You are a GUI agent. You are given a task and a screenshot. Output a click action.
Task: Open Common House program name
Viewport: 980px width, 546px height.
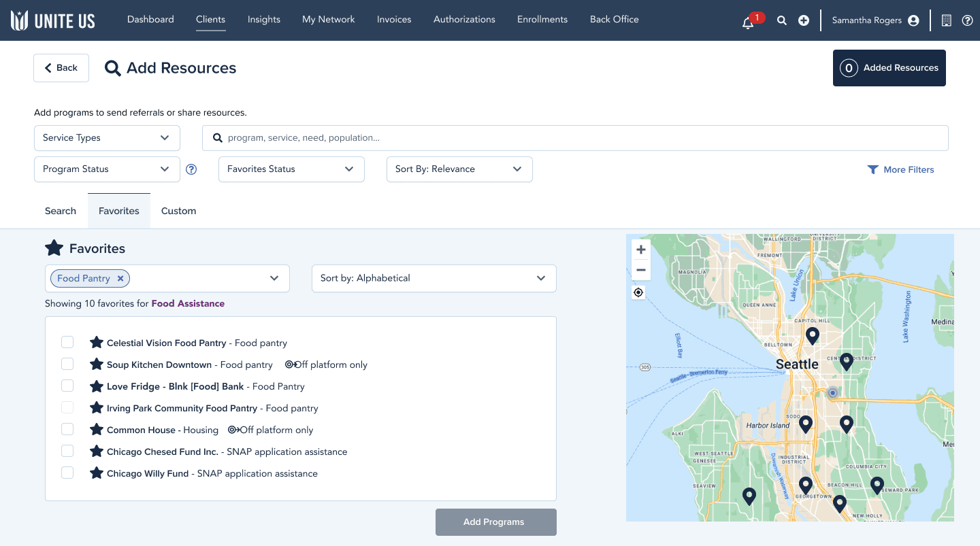pos(141,430)
